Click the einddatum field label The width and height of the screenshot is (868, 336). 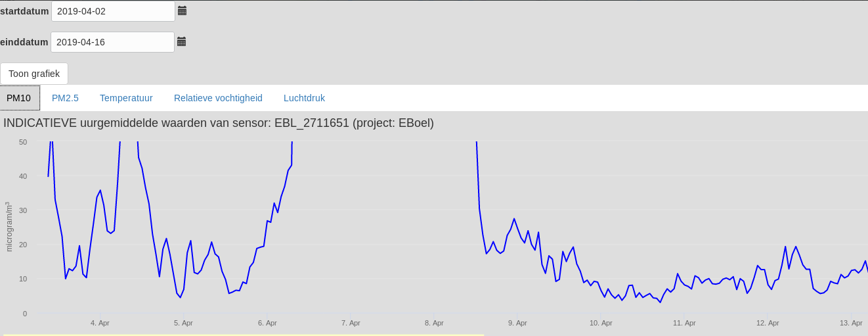coord(24,42)
